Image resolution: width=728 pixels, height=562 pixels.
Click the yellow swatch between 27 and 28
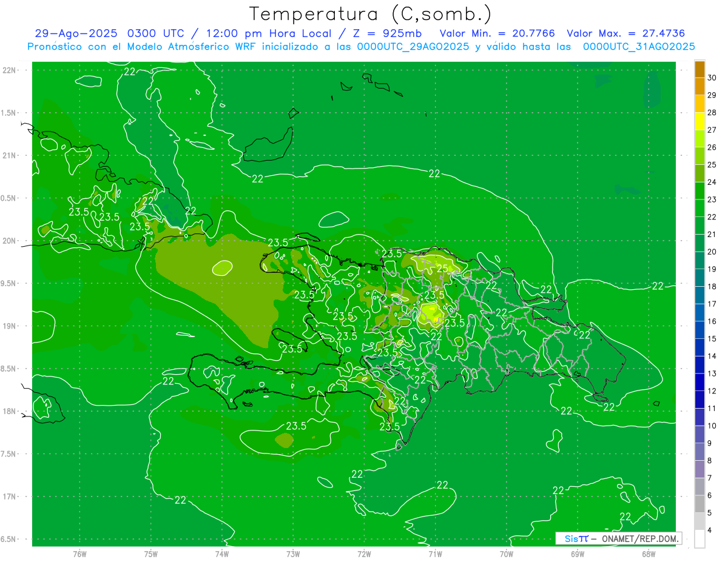click(x=699, y=121)
